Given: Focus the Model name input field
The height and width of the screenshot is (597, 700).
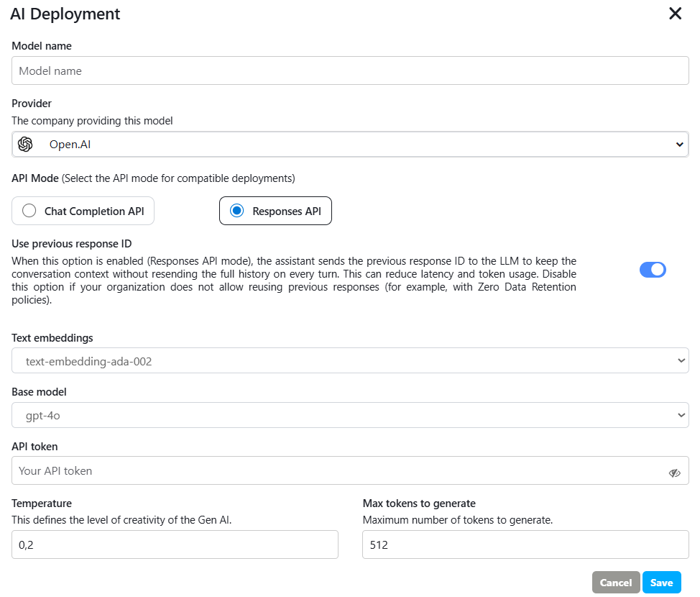Looking at the screenshot, I should coord(351,70).
